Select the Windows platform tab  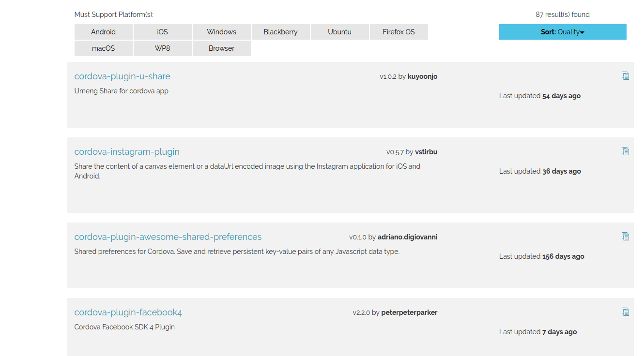click(221, 31)
